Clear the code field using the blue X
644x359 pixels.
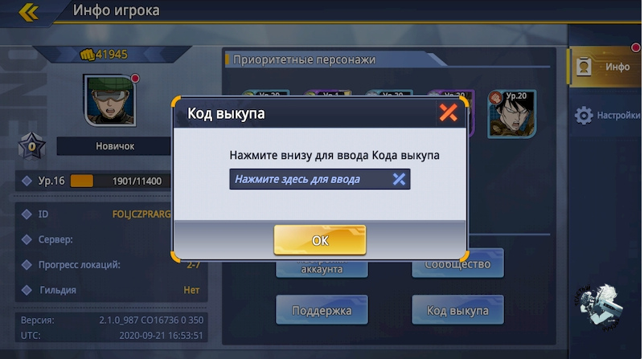click(x=399, y=179)
